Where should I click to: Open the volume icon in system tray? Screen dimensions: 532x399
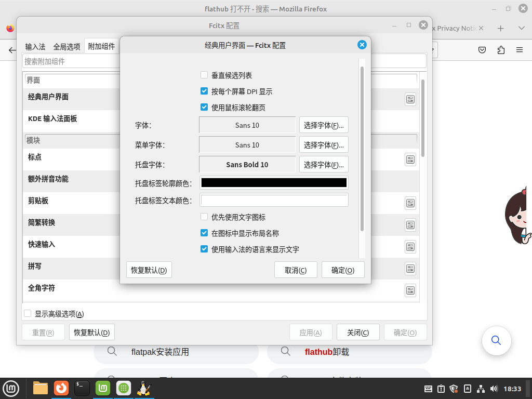pos(494,389)
